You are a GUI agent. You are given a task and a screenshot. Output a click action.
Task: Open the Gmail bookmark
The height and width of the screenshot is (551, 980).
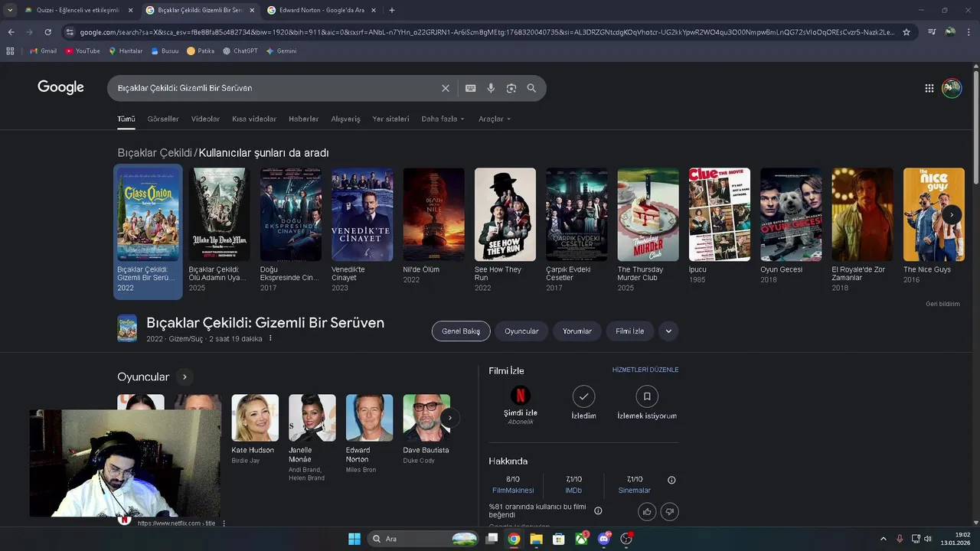43,51
